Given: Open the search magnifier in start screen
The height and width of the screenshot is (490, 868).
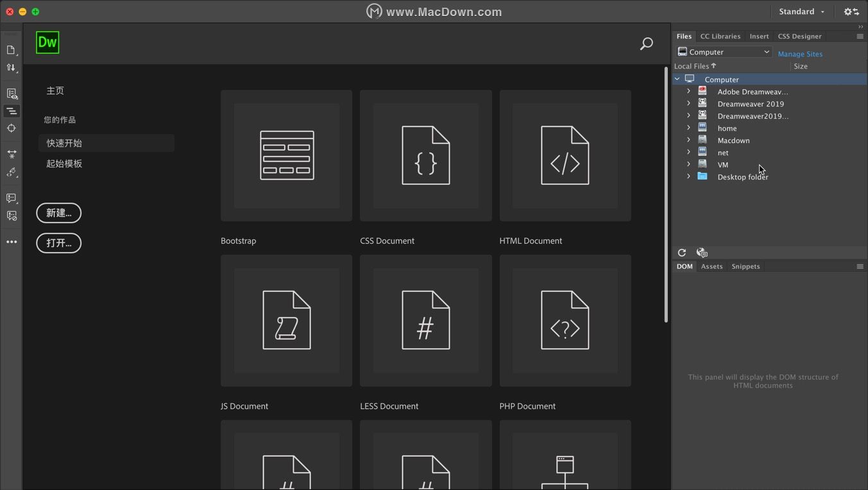Looking at the screenshot, I should point(647,44).
